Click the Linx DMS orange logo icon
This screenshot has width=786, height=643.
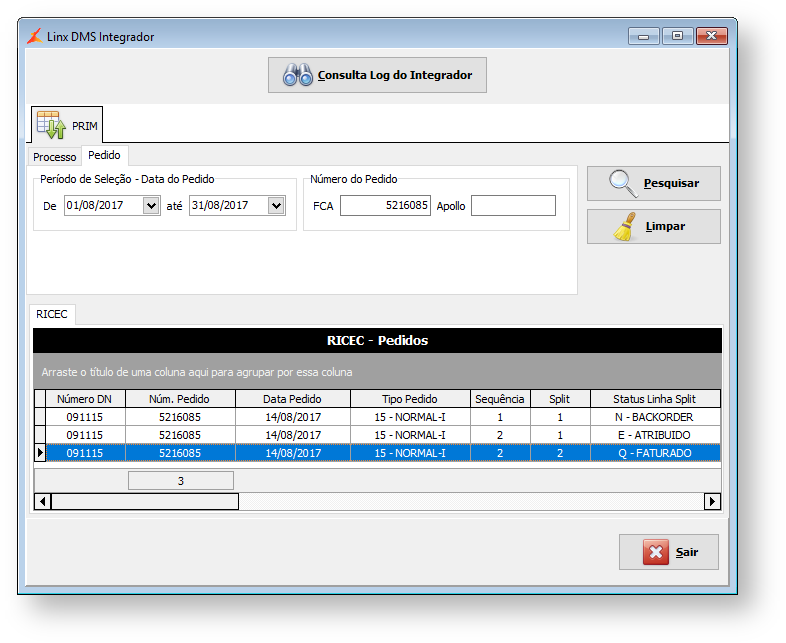click(x=35, y=36)
